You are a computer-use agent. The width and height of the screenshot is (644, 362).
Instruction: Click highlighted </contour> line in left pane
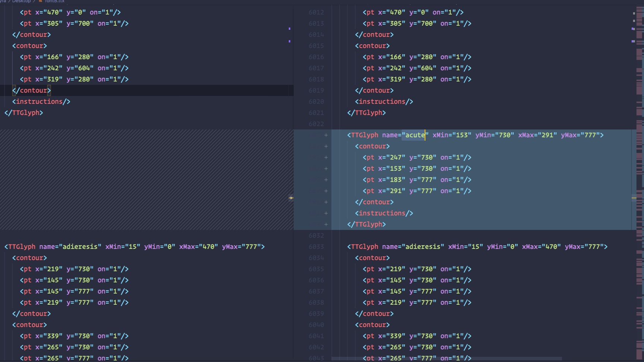pos(32,90)
